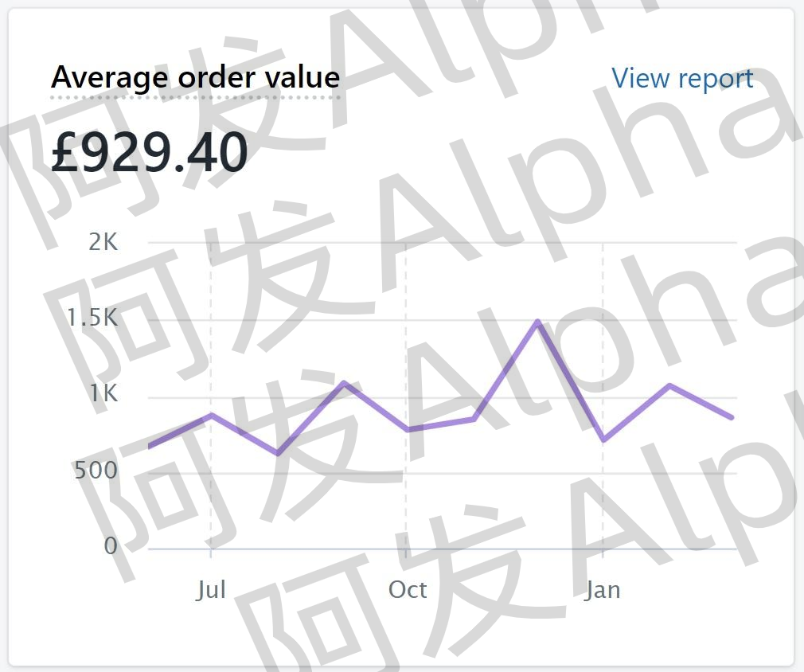This screenshot has height=672, width=804.
Task: Click the 0 y-axis label
Action: coord(110,546)
